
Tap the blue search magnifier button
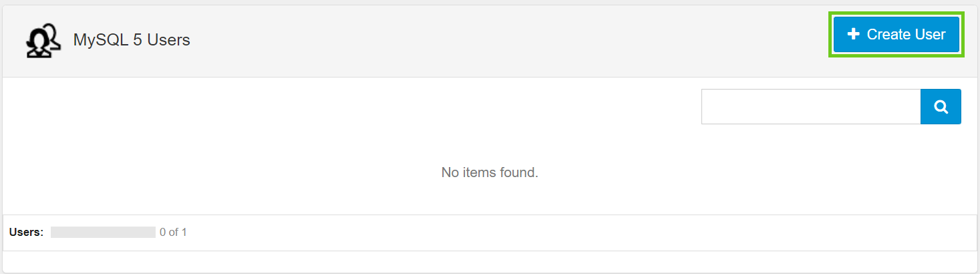[x=941, y=107]
